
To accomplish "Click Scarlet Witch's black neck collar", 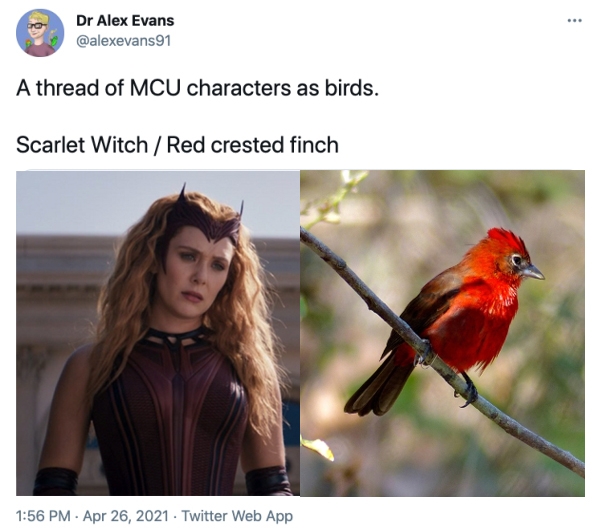I will pyautogui.click(x=176, y=337).
